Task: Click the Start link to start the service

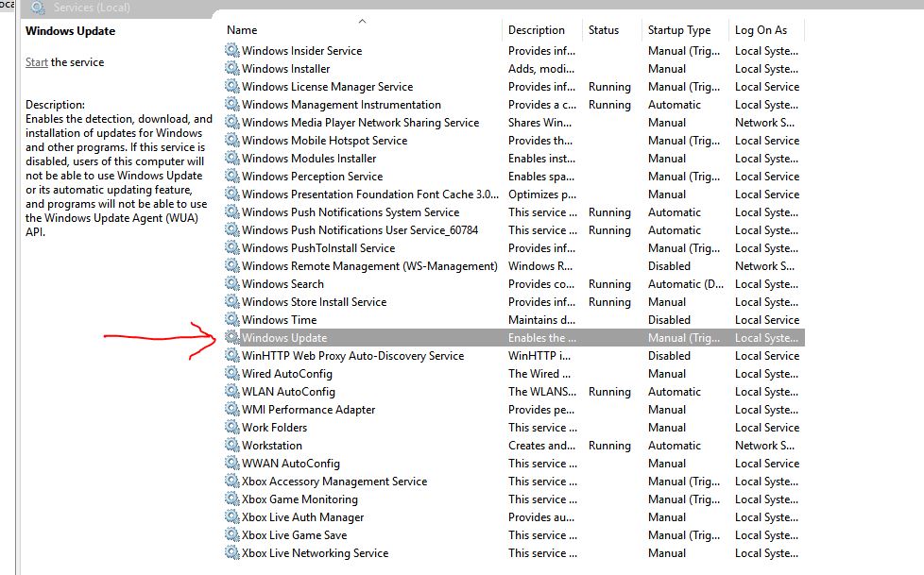Action: coord(37,62)
